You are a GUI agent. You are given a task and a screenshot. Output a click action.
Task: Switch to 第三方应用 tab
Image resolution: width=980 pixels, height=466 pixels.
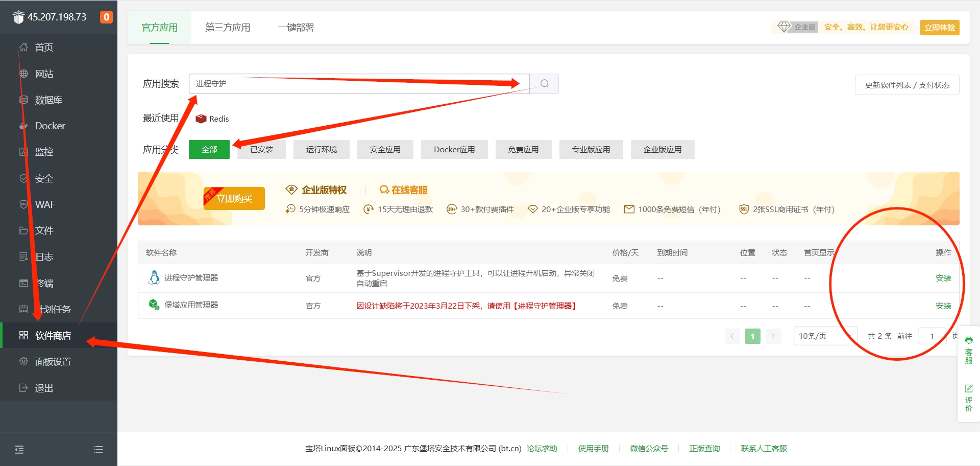[x=228, y=27]
